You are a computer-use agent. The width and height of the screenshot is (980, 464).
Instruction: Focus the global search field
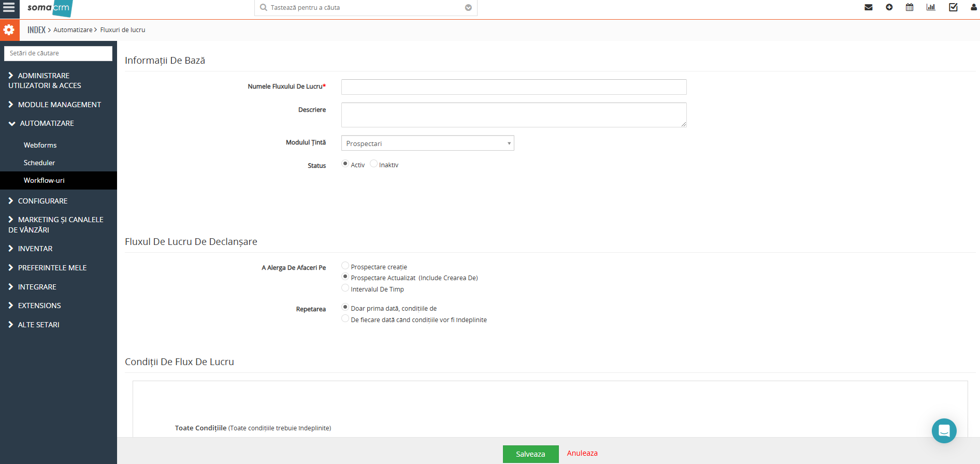tap(365, 8)
